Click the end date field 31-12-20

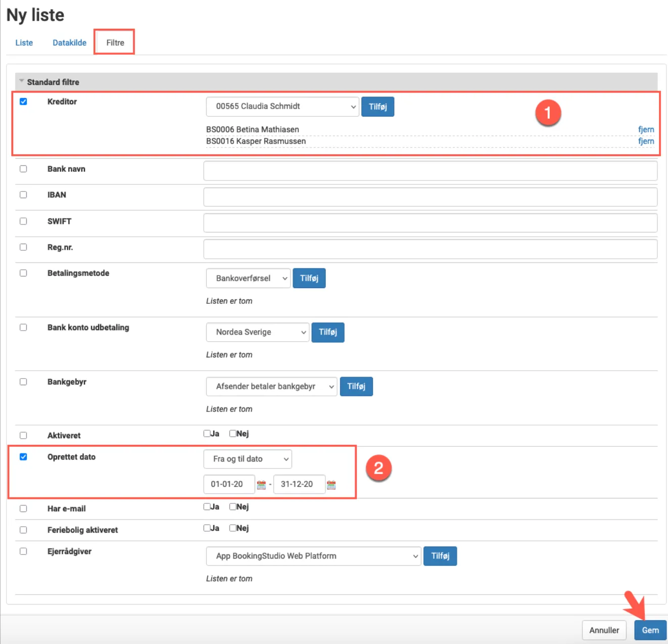pos(299,484)
